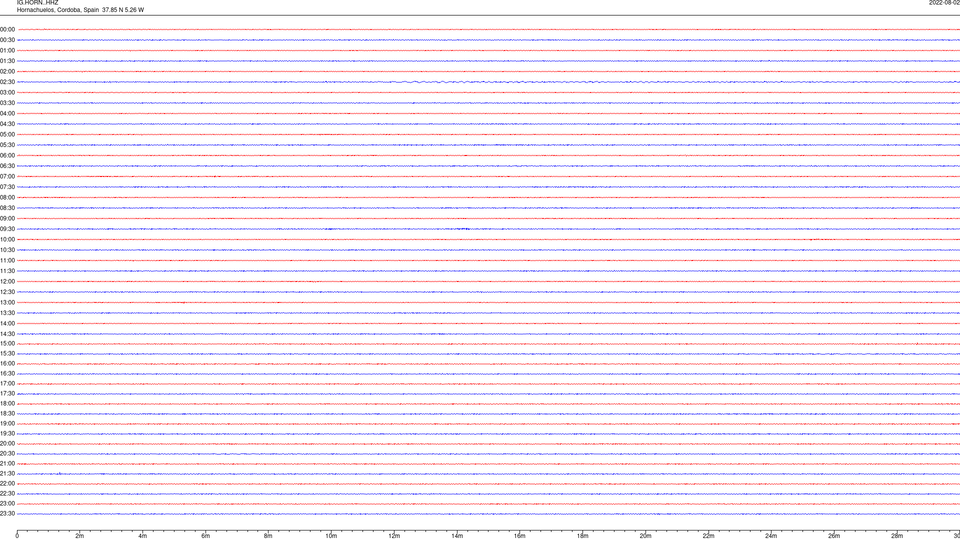The image size is (960, 540).
Task: Select the 03:00 time label
Action: click(7, 92)
